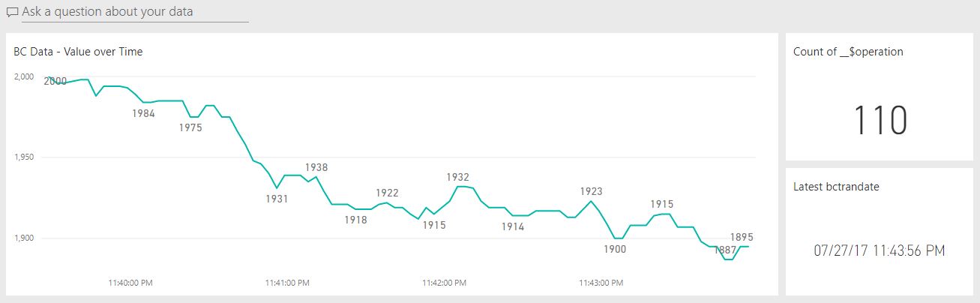Open the 'BC Data - Value over Time' tile title
This screenshot has height=303, width=980.
(78, 52)
